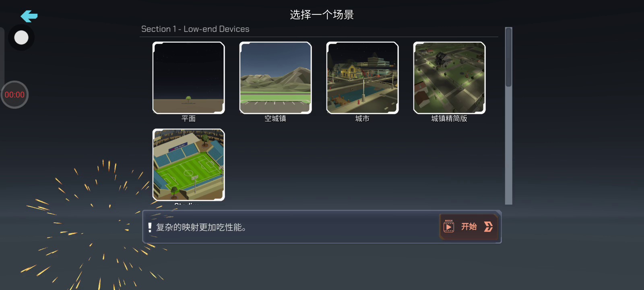Viewport: 644px width, 290px height.
Task: Click the 空城镇 scene name label
Action: click(x=275, y=118)
